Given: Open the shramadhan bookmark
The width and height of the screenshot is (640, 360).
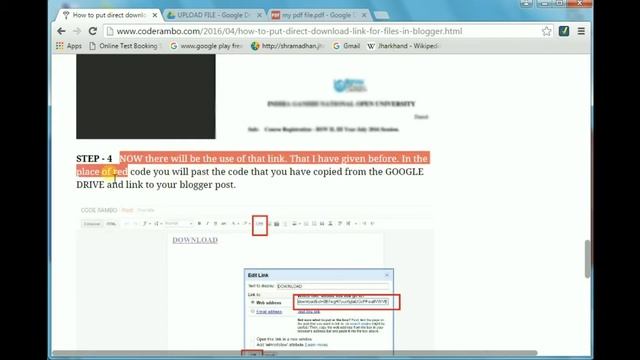Looking at the screenshot, I should 288,46.
